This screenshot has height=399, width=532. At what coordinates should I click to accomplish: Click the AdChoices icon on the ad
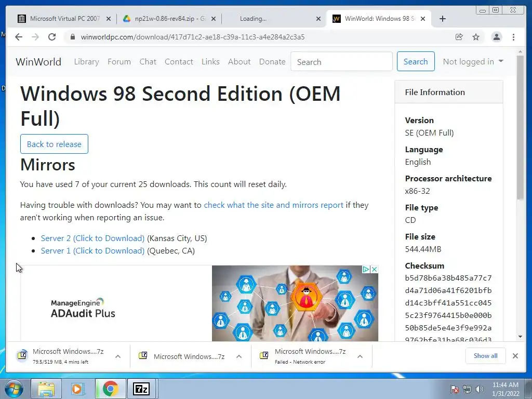pos(366,270)
